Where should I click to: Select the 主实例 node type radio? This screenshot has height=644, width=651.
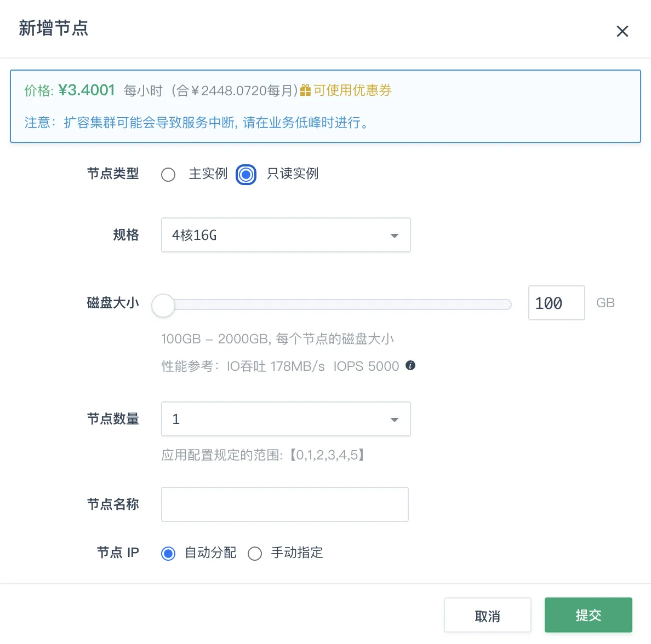click(x=168, y=174)
